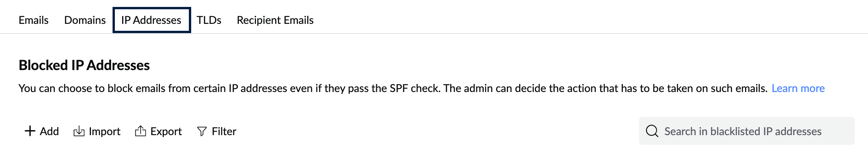The height and width of the screenshot is (154, 868).
Task: Open the Filter options label
Action: point(224,131)
